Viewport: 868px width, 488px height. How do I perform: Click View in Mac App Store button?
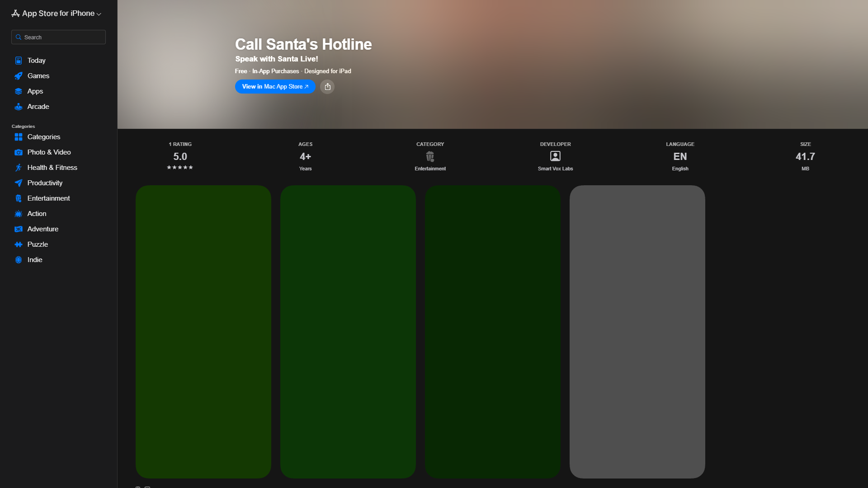click(275, 86)
